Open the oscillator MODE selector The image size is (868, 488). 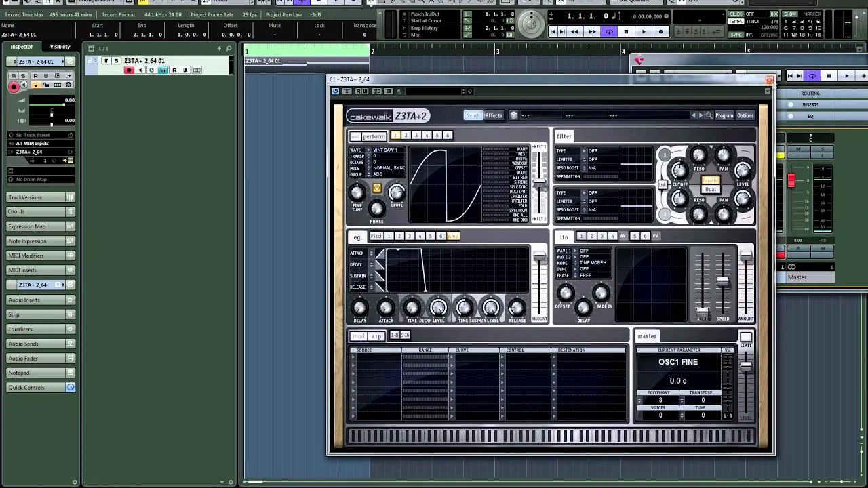point(388,168)
